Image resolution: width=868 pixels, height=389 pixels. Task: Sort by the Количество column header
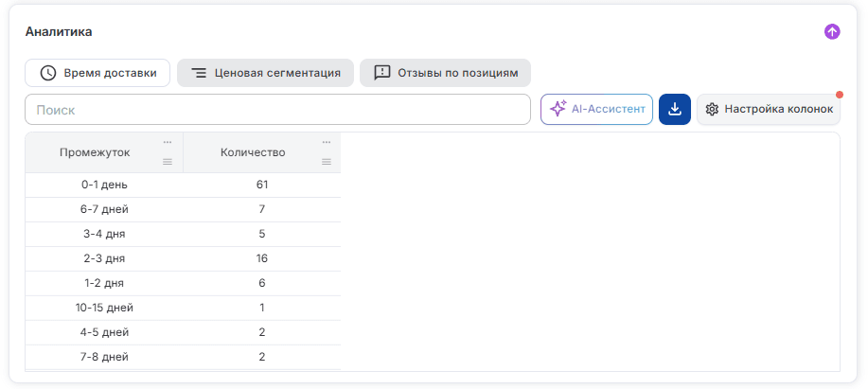tap(253, 152)
